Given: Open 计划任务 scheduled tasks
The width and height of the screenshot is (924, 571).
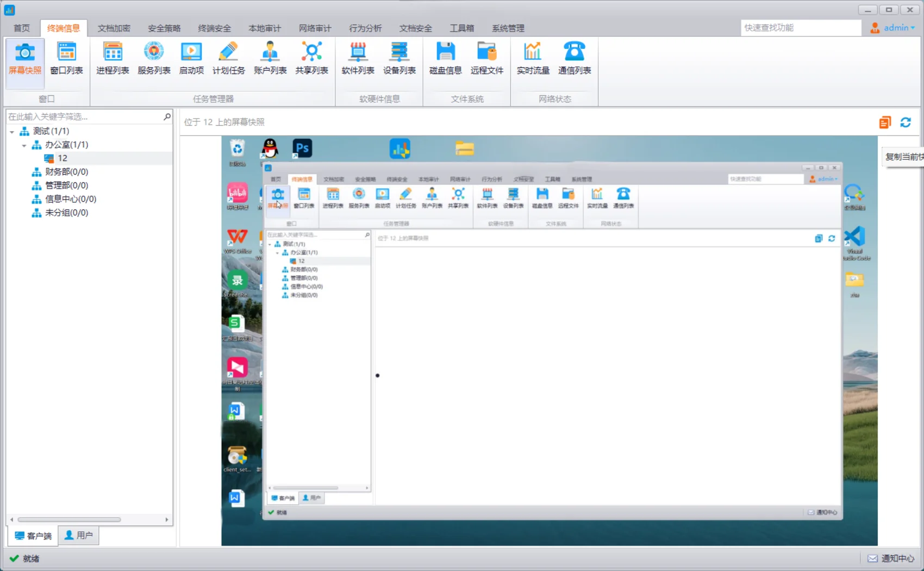Looking at the screenshot, I should pos(228,59).
